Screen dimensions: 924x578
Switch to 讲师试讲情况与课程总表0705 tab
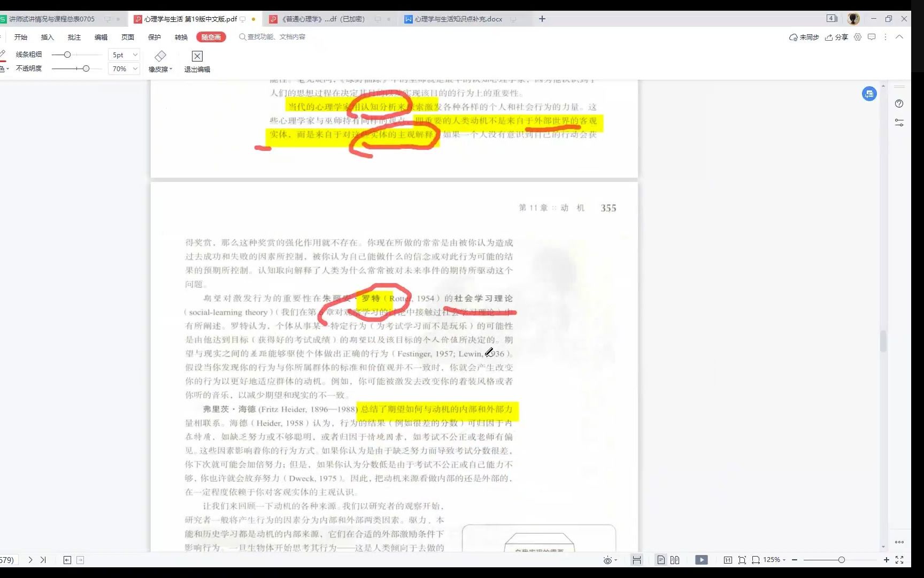pyautogui.click(x=52, y=19)
